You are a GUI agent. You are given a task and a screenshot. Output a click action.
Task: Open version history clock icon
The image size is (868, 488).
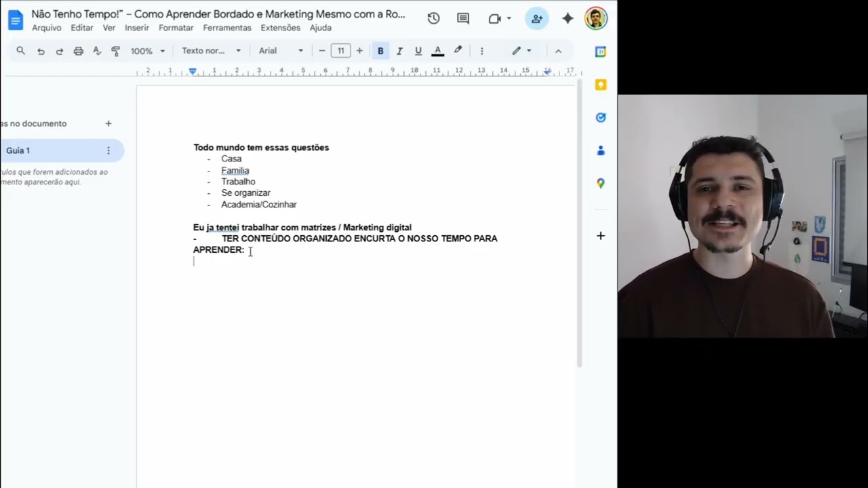[433, 19]
